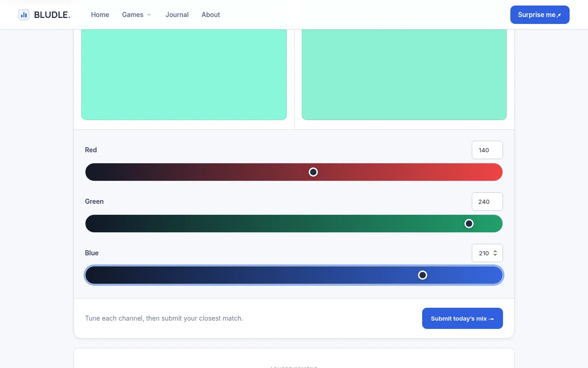
Task: Click the Green slider handle
Action: tap(469, 224)
